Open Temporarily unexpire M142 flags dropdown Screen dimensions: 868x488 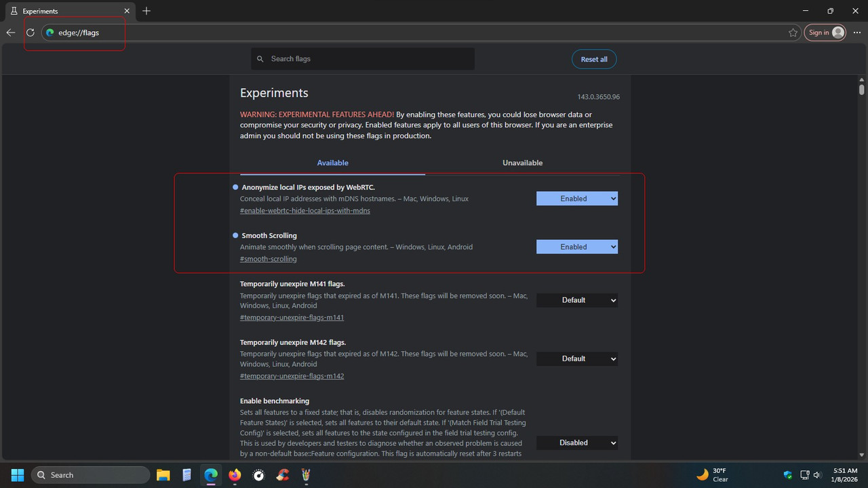click(577, 359)
